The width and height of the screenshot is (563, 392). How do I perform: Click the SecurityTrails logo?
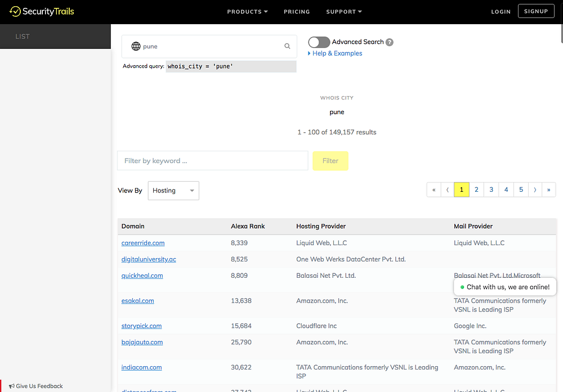point(42,11)
